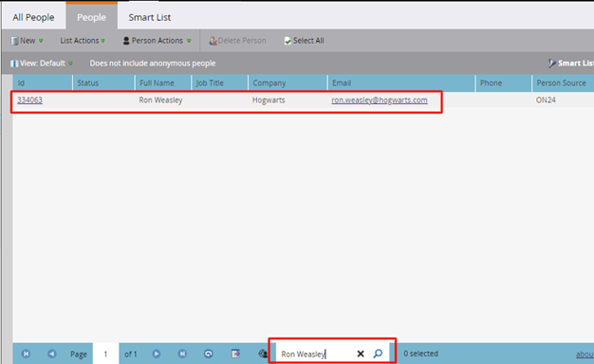This screenshot has width=594, height=364.
Task: Click the page number input field
Action: point(105,354)
